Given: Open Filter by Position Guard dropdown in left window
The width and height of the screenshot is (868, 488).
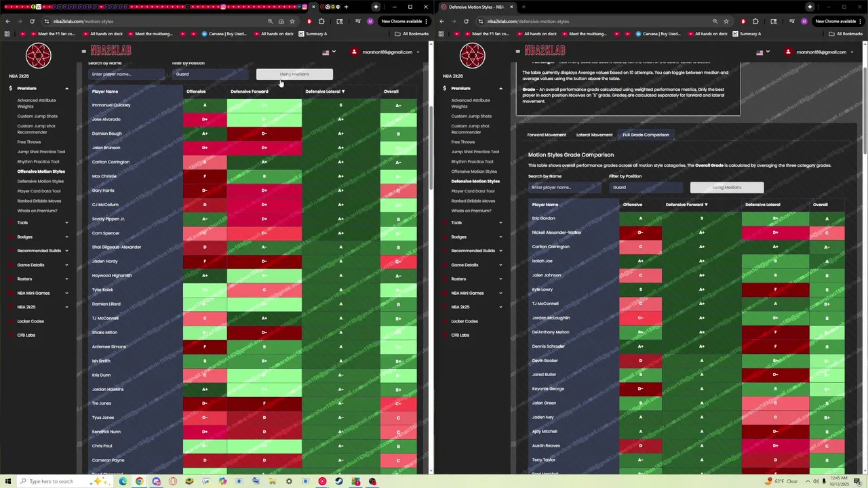Looking at the screenshot, I should [x=210, y=75].
